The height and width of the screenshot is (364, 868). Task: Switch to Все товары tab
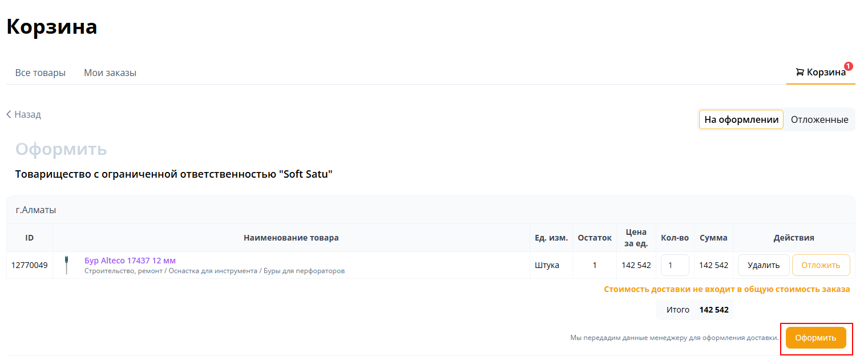point(41,73)
